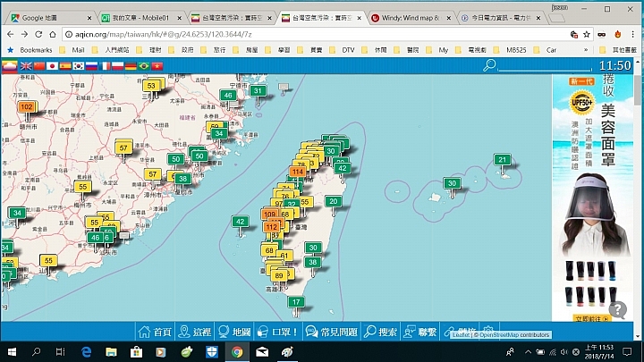Click the station search input field
Image resolution: width=644 pixels, height=362 pixels.
[544, 65]
